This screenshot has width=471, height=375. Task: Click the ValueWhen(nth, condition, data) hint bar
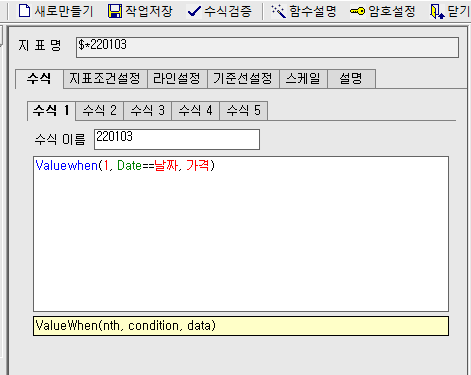(x=241, y=326)
